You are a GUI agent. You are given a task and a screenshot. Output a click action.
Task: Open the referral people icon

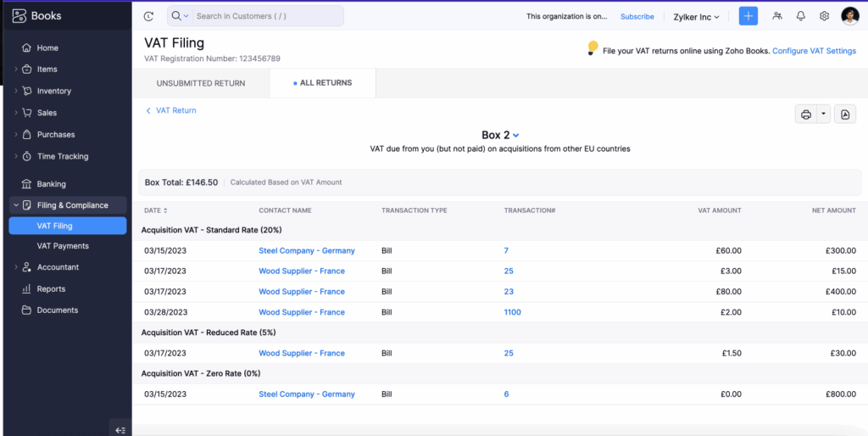(x=777, y=16)
